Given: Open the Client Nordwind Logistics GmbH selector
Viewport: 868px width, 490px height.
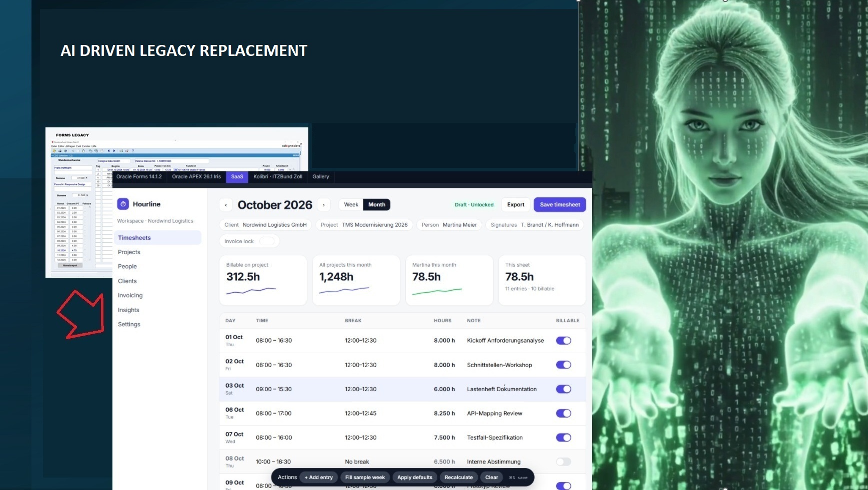Looking at the screenshot, I should tap(265, 225).
